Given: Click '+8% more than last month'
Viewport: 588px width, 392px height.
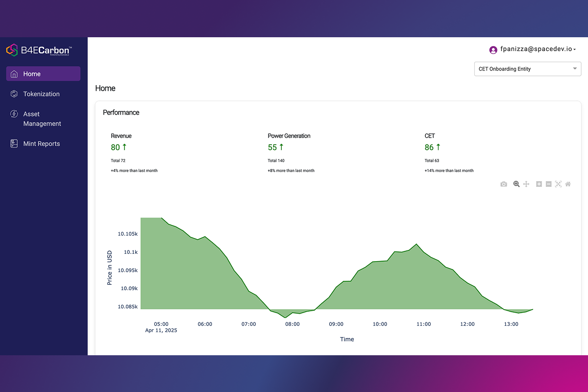Looking at the screenshot, I should (291, 171).
